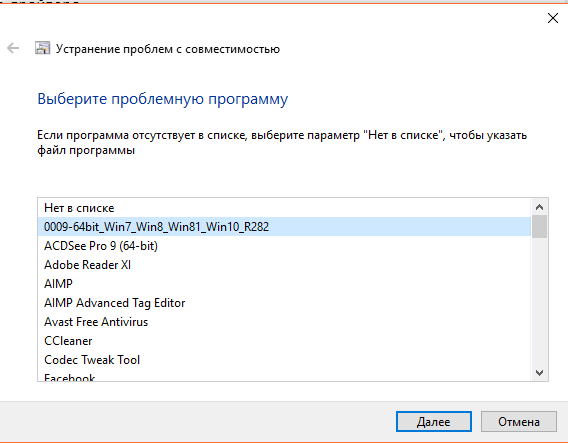Select Codec Tweak Tool entry

coord(284,360)
